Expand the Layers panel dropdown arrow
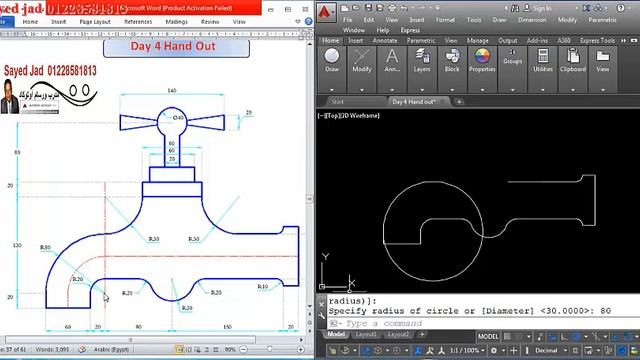640x360 pixels. click(422, 90)
